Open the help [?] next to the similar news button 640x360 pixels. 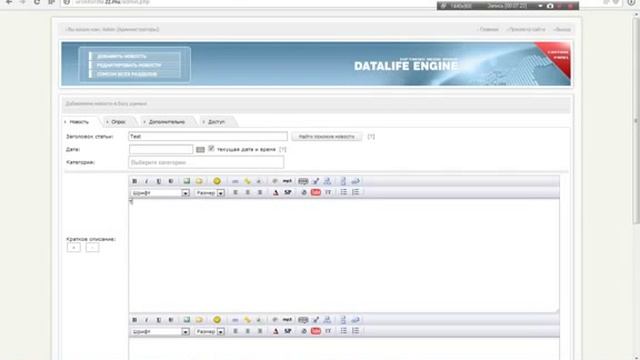click(371, 137)
